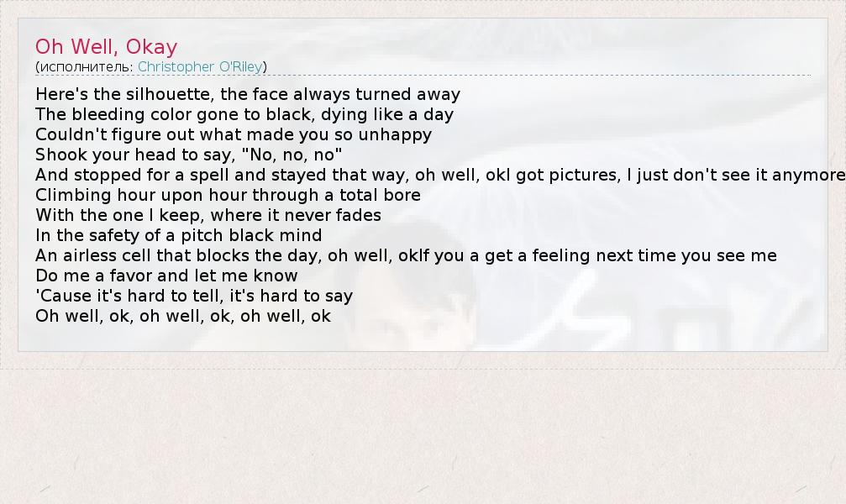
Task: Click the line "In the safety of a pitch black mind"
Action: pyautogui.click(x=178, y=235)
